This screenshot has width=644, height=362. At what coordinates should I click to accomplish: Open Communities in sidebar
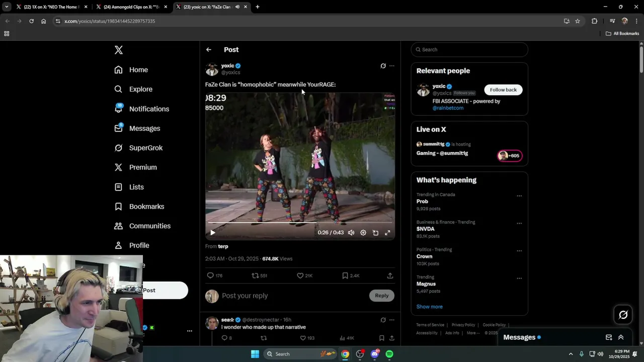(x=143, y=226)
